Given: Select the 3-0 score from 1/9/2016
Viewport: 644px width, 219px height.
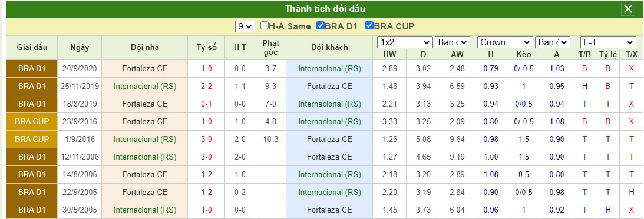Looking at the screenshot, I should pyautogui.click(x=207, y=139).
